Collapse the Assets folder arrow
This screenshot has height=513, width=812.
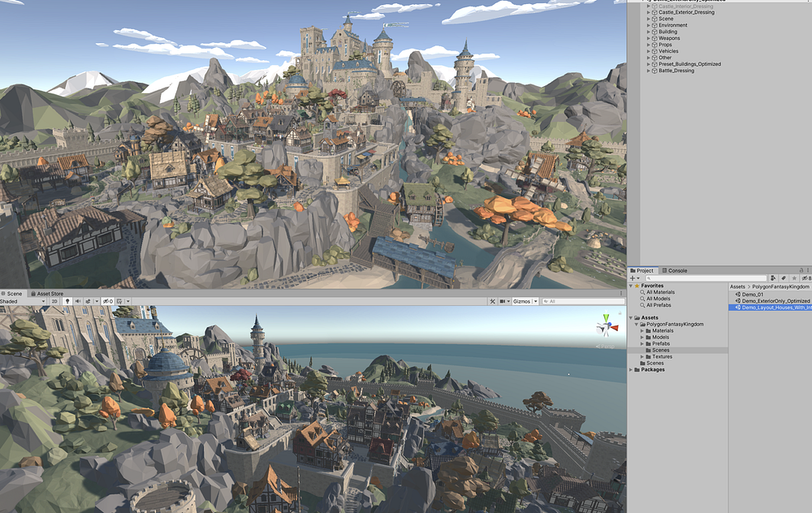tap(631, 318)
